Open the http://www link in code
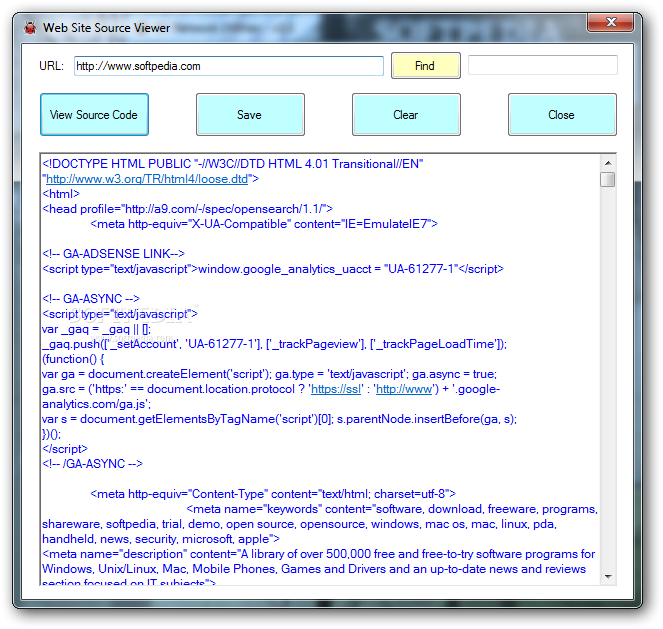The image size is (663, 629). coord(404,389)
